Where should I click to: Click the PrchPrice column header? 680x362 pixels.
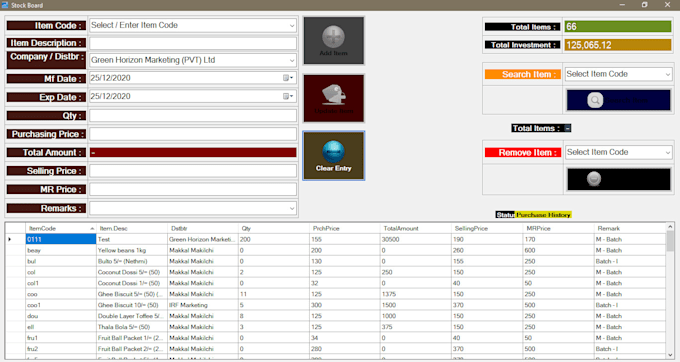click(x=345, y=228)
